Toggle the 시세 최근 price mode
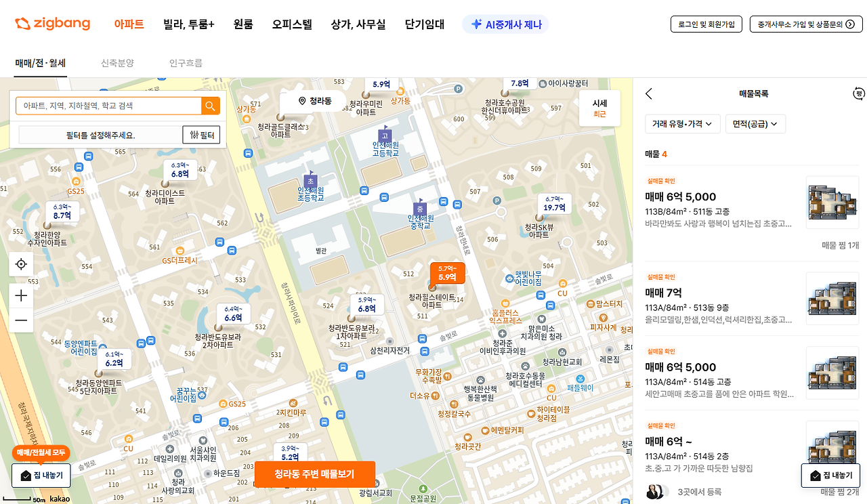The width and height of the screenshot is (867, 504). 599,108
